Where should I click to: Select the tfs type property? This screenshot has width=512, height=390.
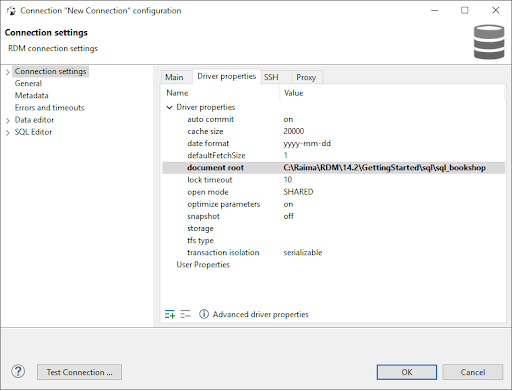[x=333, y=240]
